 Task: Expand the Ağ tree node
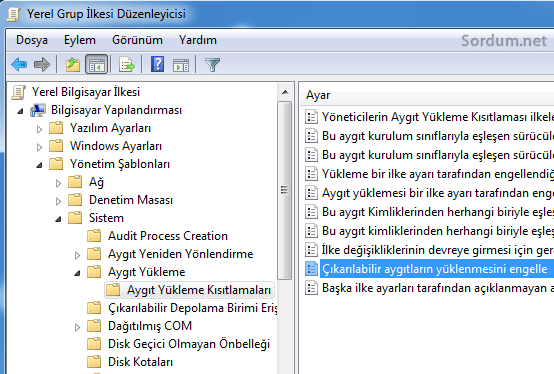[58, 183]
